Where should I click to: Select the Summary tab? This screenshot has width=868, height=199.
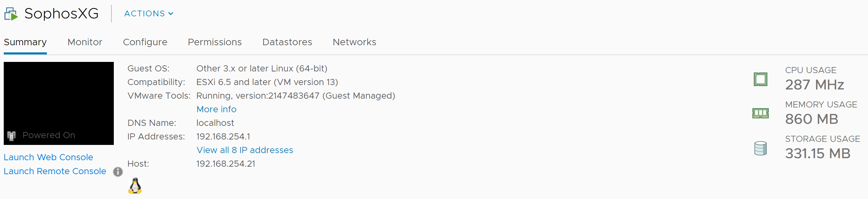tap(25, 42)
